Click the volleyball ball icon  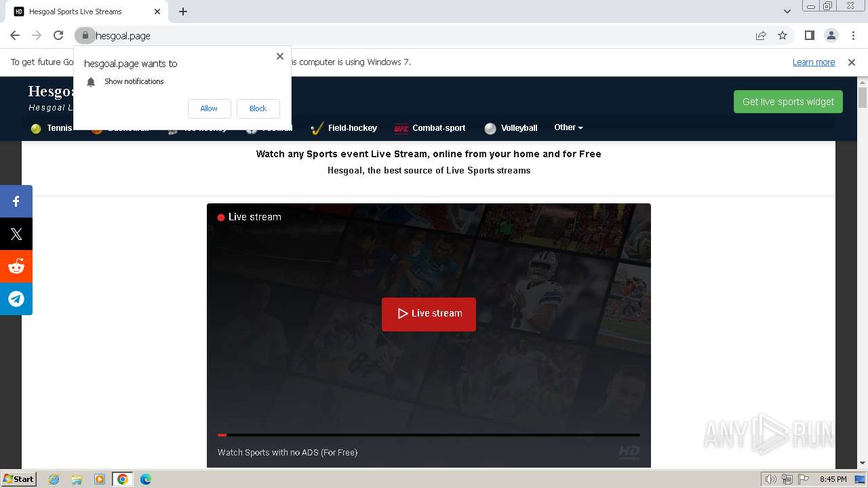point(490,129)
